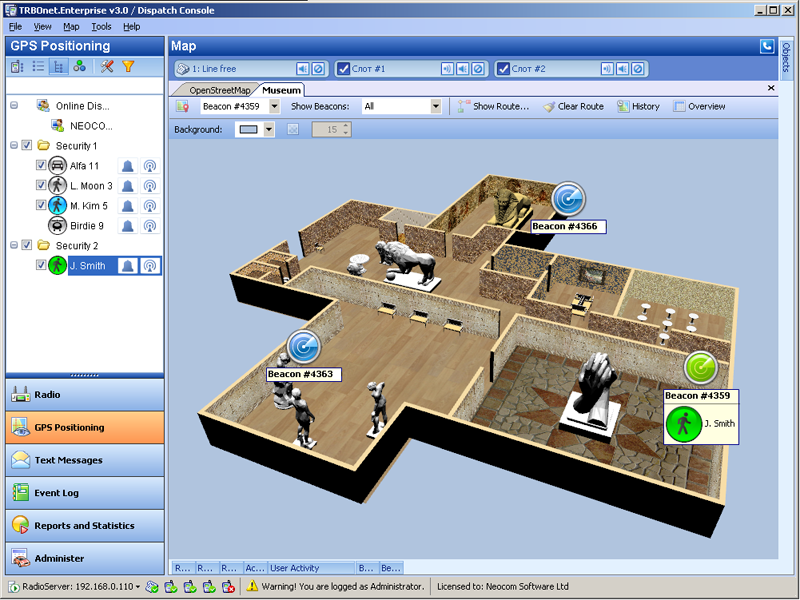Close the Museum map tab with X
Image resolution: width=800 pixels, height=600 pixels.
click(x=771, y=88)
